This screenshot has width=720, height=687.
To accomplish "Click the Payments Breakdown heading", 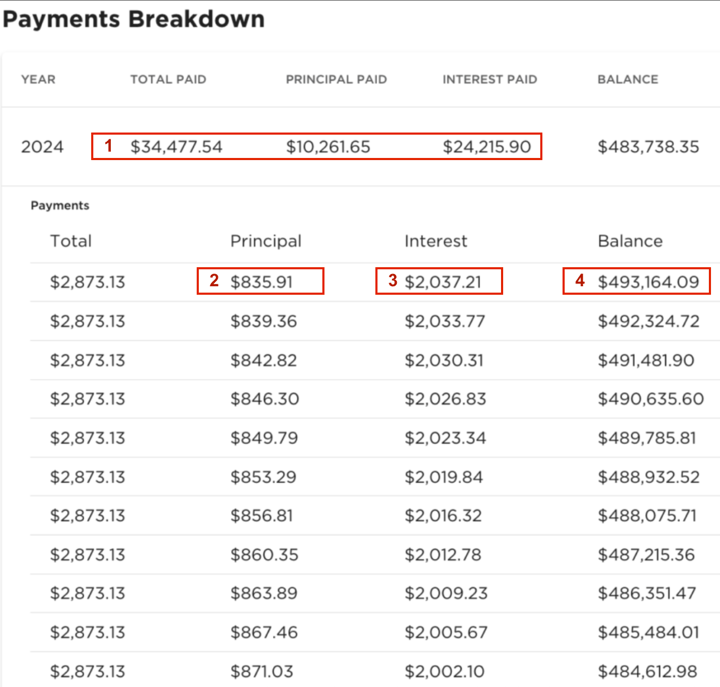I will click(x=134, y=19).
